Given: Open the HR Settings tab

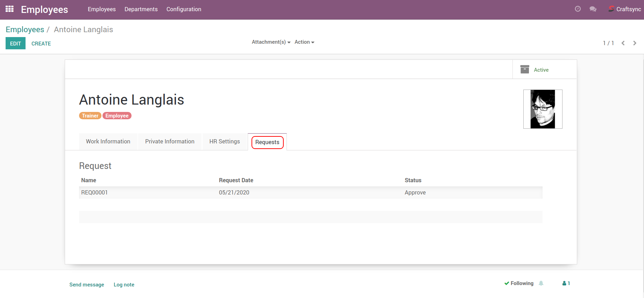Looking at the screenshot, I should 225,141.
